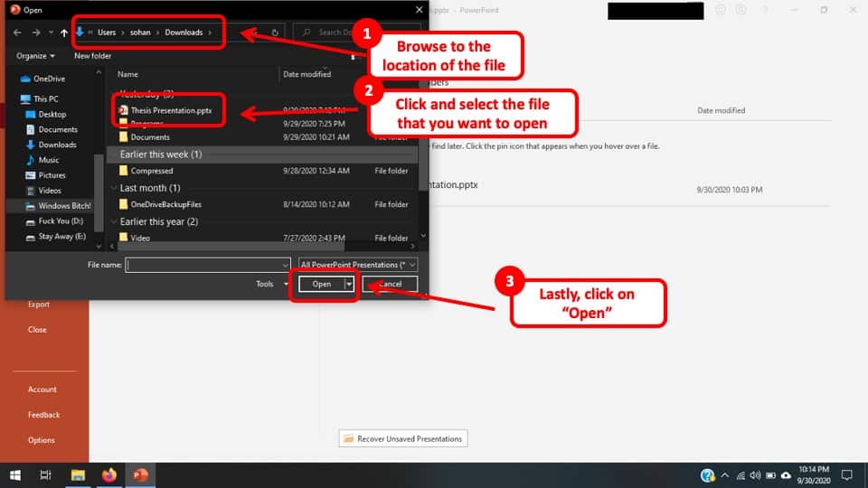Open Desktop in the navigation pane
The height and width of the screenshot is (488, 868).
click(46, 114)
